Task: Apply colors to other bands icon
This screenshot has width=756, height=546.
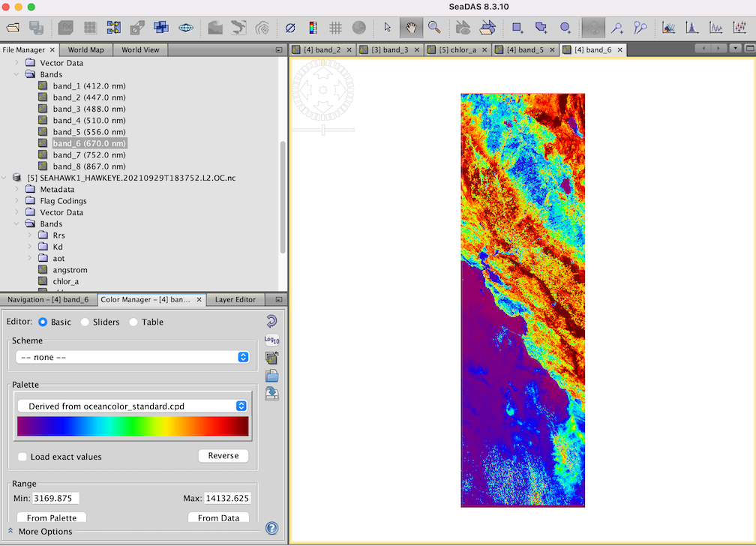Action: pyautogui.click(x=272, y=358)
